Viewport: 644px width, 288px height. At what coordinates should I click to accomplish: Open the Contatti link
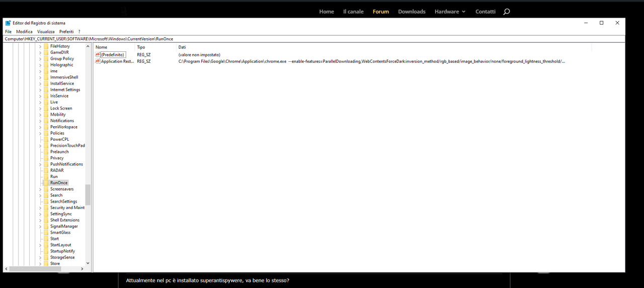(x=486, y=12)
